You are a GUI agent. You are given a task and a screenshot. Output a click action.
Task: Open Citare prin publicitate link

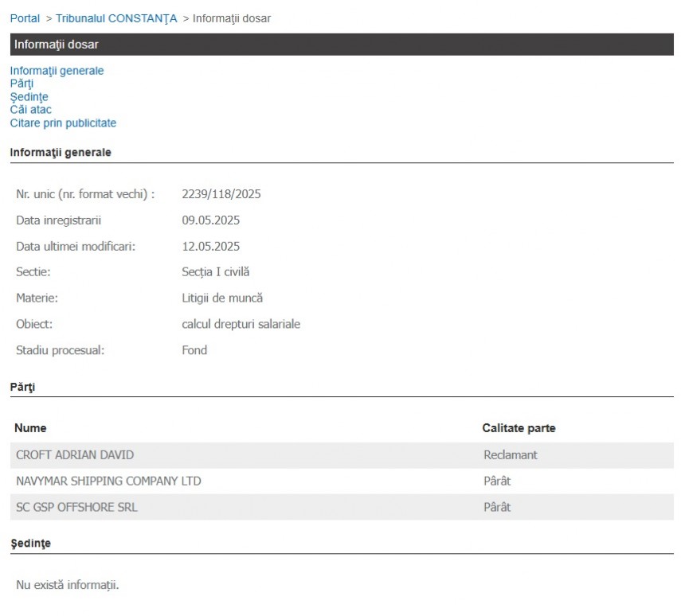63,123
